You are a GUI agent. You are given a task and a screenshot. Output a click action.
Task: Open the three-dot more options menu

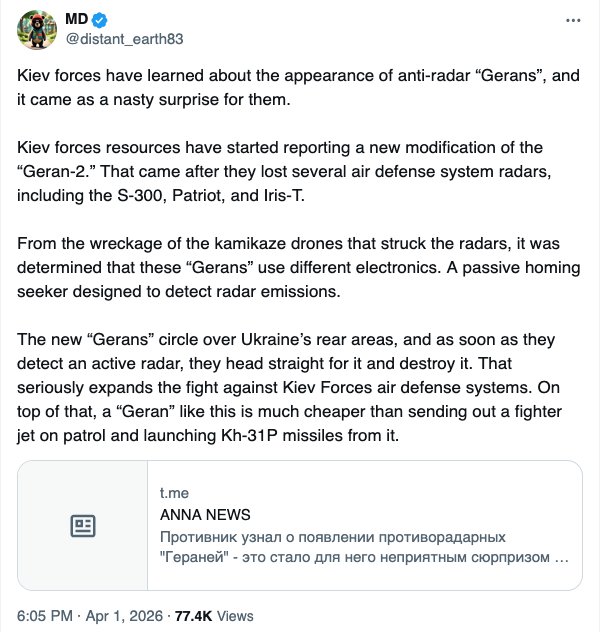(x=572, y=20)
